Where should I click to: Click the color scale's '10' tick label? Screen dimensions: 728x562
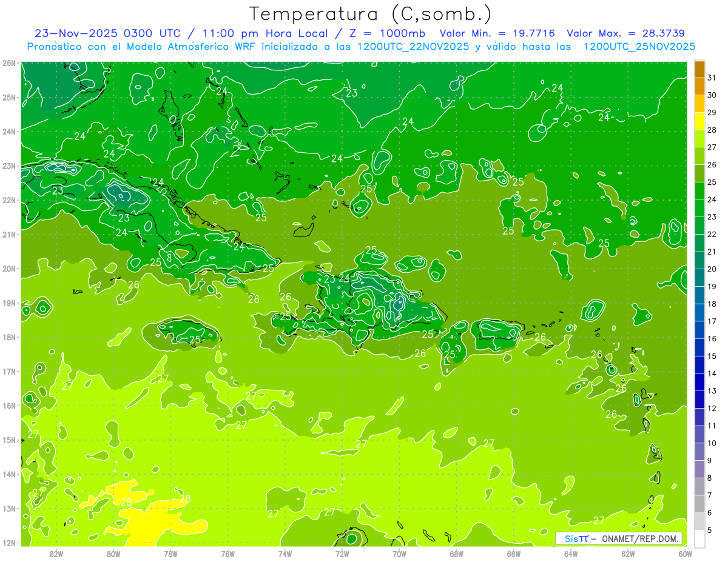pos(712,443)
